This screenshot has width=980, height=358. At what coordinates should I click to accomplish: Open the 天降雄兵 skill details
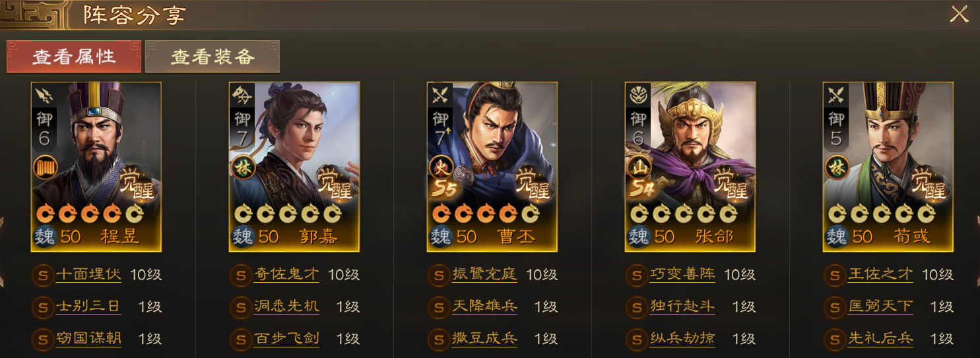[484, 307]
